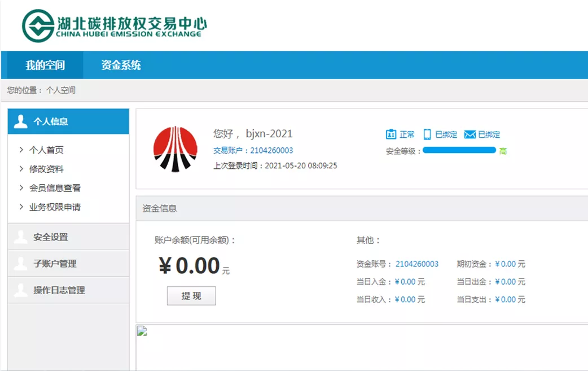Expand the 子账户管理 sidebar section
The height and width of the screenshot is (371, 588).
(55, 264)
